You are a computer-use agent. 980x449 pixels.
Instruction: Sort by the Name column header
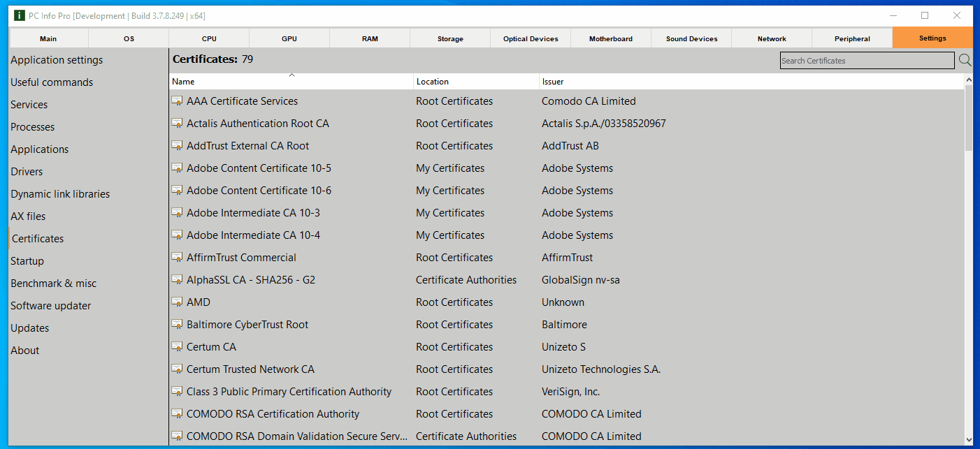[x=291, y=82]
